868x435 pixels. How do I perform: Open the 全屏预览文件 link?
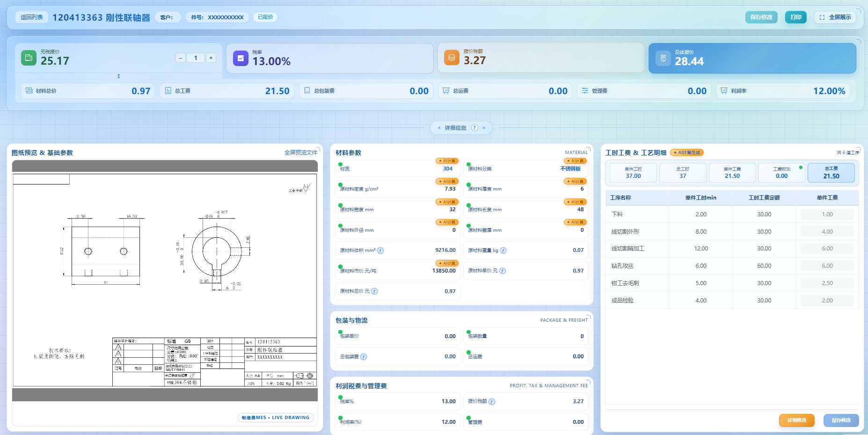301,153
